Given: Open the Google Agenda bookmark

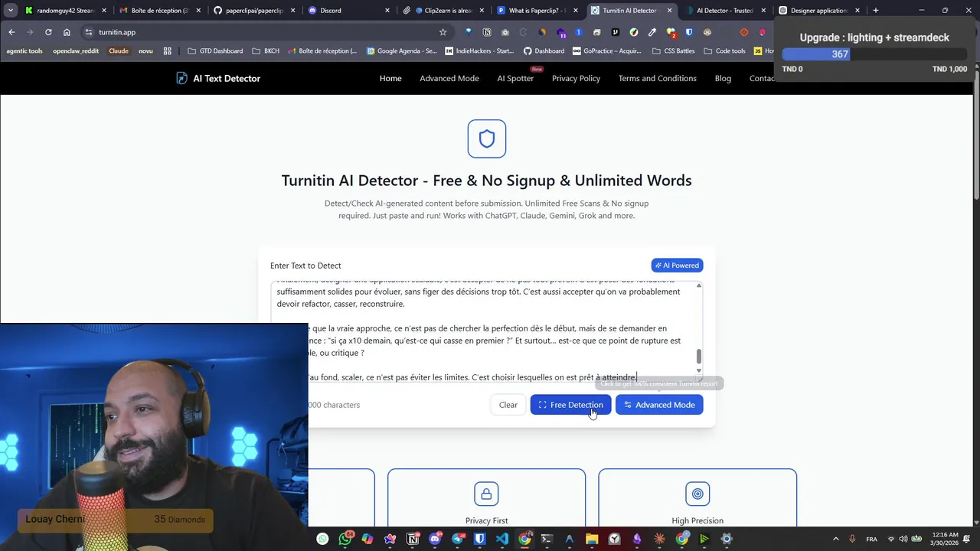Looking at the screenshot, I should point(402,51).
